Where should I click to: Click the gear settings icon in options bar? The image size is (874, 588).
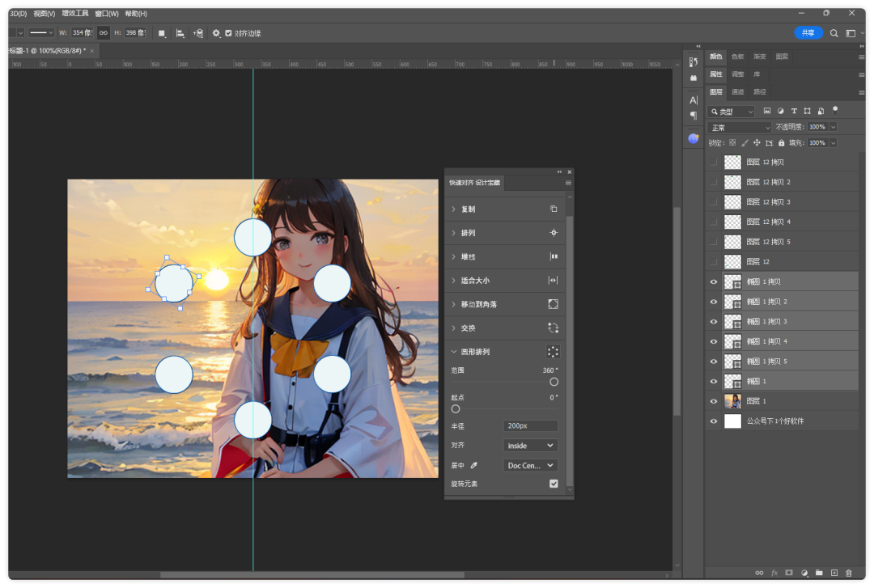(216, 33)
